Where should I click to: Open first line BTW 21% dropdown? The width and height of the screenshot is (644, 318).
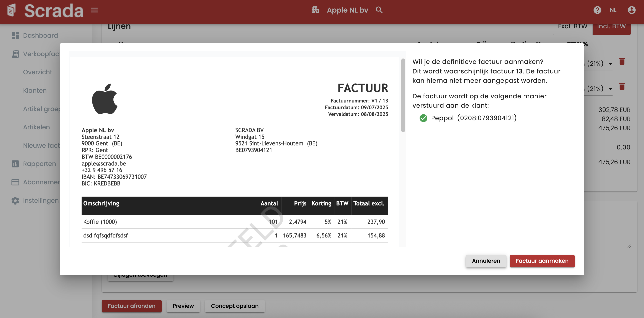pyautogui.click(x=610, y=64)
